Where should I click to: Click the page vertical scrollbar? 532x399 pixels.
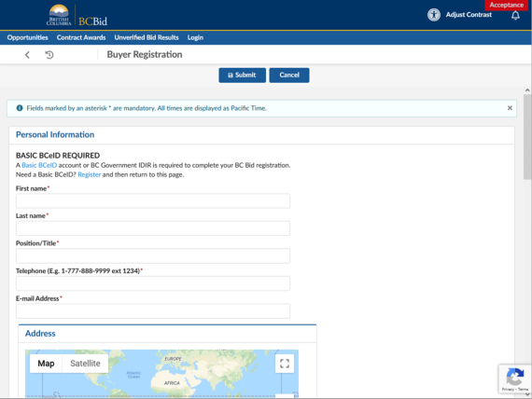pyautogui.click(x=527, y=242)
